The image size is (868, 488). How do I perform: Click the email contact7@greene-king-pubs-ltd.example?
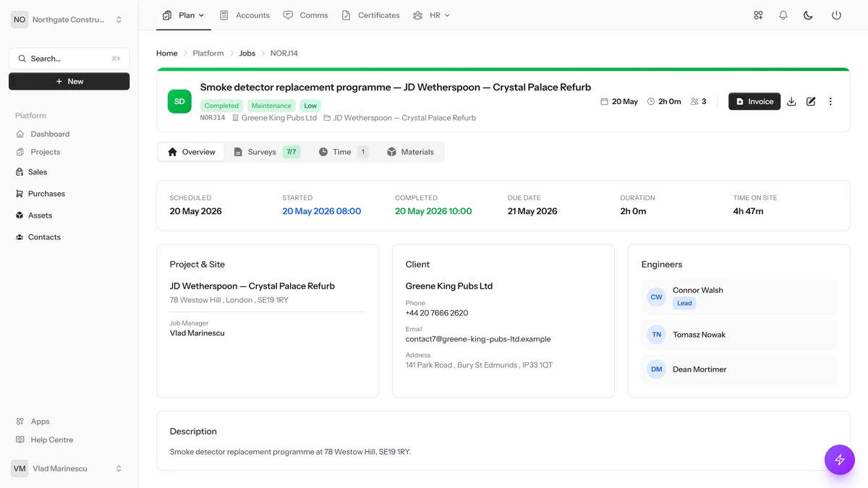[x=478, y=339]
